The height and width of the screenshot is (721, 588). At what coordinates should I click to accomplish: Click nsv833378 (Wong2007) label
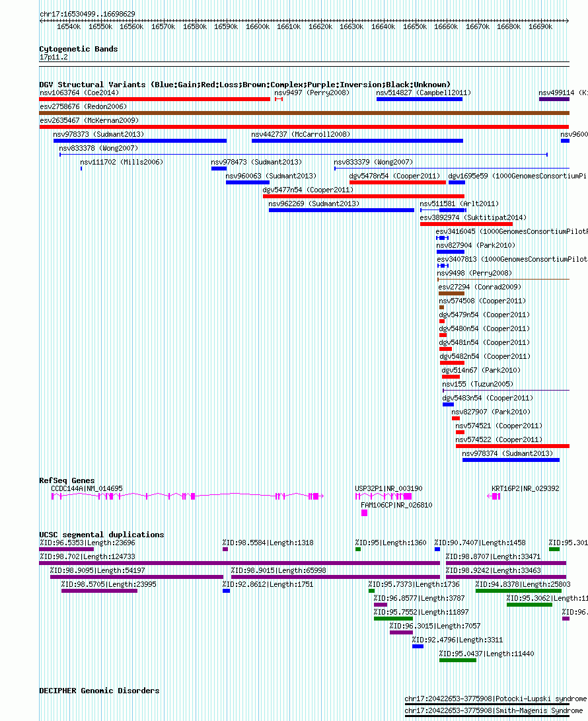click(x=98, y=148)
